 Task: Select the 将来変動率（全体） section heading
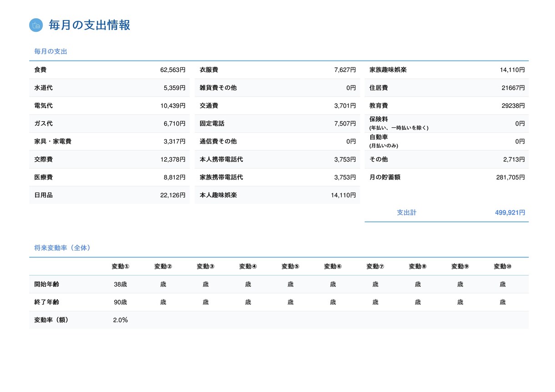pyautogui.click(x=63, y=248)
